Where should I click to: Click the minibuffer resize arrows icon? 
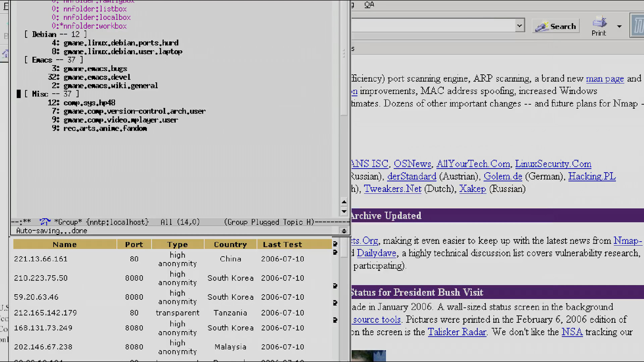pos(344,231)
